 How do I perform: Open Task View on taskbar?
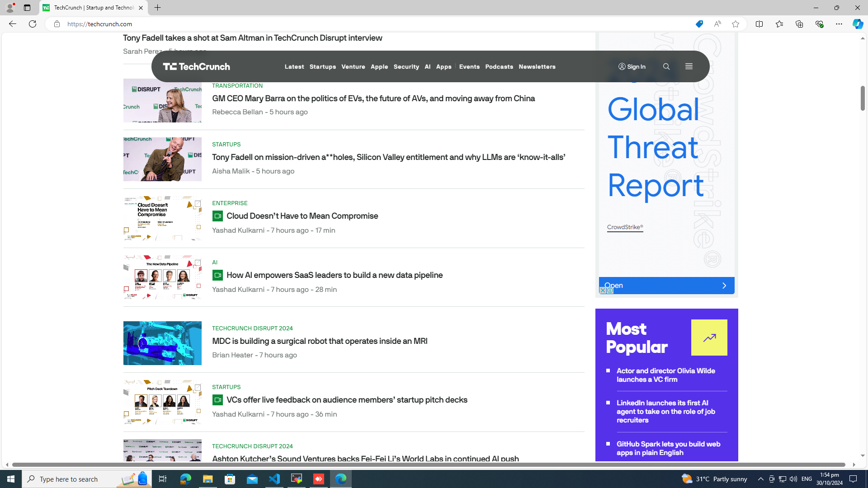click(162, 479)
